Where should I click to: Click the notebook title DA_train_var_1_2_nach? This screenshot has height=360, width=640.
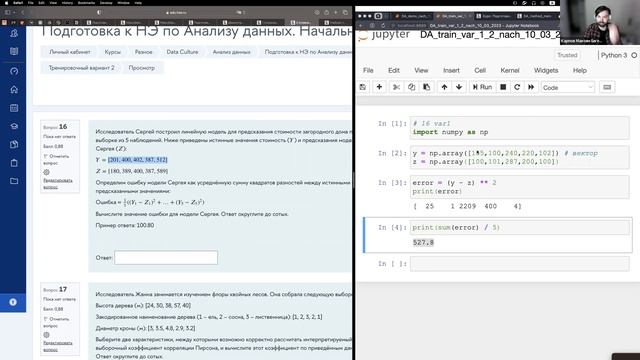490,35
